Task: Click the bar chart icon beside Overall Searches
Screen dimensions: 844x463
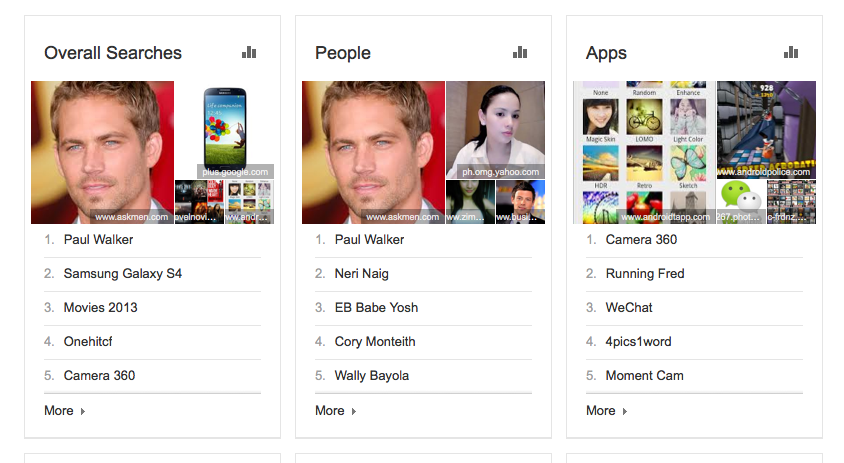Action: pyautogui.click(x=249, y=52)
